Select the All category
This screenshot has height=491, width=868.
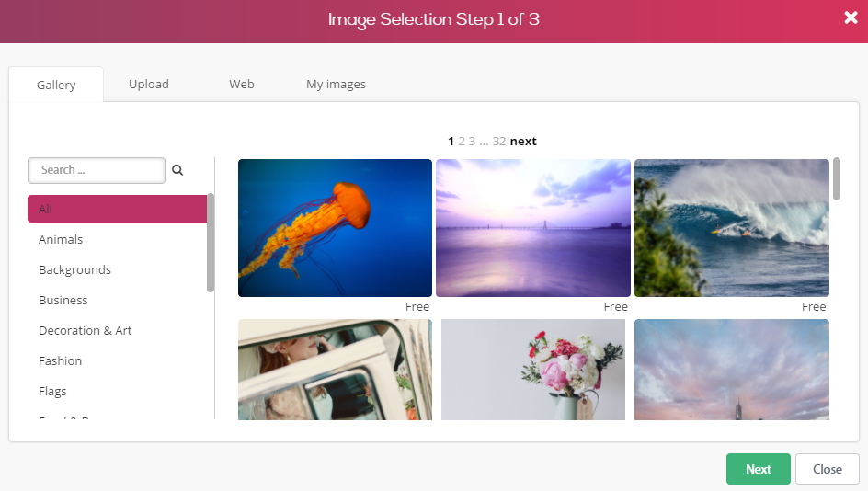117,209
